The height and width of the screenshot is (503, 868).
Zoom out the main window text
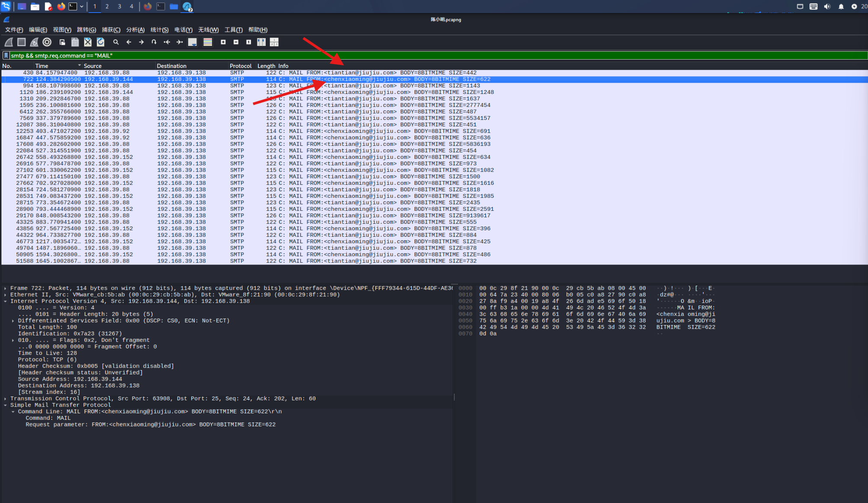[x=236, y=42]
